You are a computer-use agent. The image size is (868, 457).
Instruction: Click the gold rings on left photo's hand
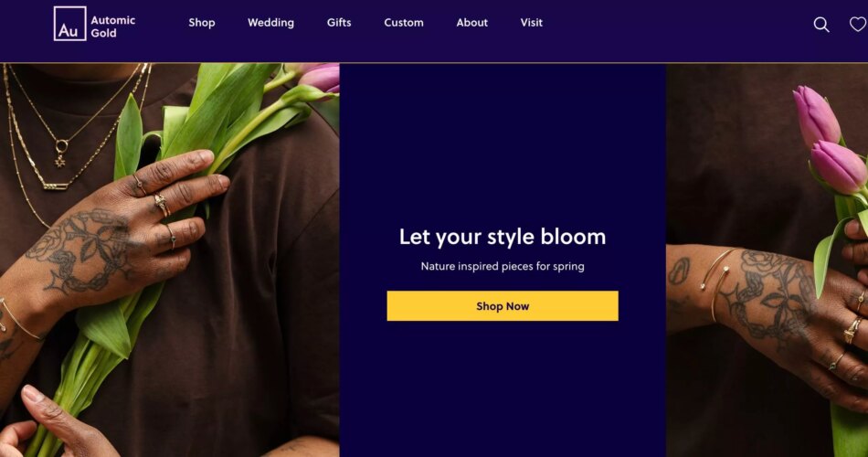(161, 205)
